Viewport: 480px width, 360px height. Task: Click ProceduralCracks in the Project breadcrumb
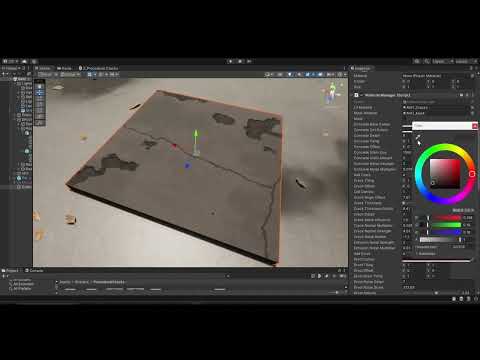[x=109, y=282]
